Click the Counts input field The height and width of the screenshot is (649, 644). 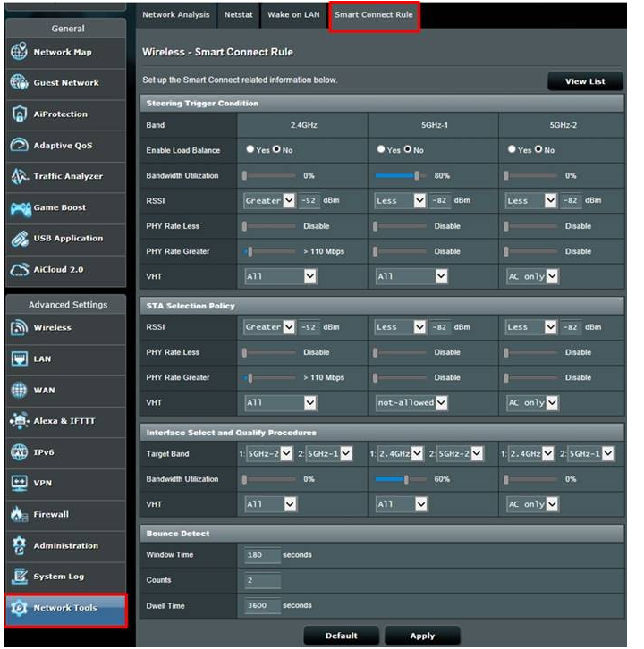(263, 580)
